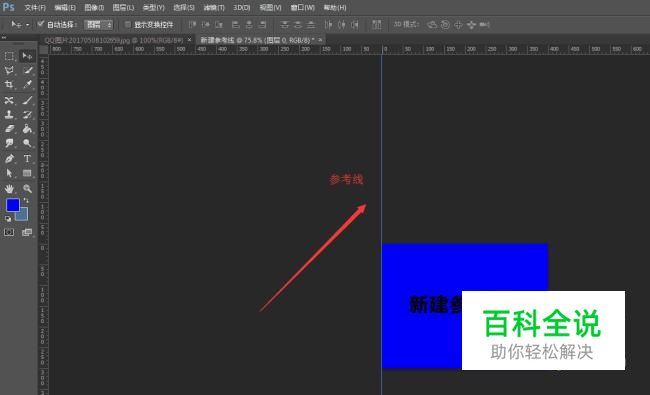Open the blue foreground color picker
Screen dimensions: 650x395
(x=12, y=205)
